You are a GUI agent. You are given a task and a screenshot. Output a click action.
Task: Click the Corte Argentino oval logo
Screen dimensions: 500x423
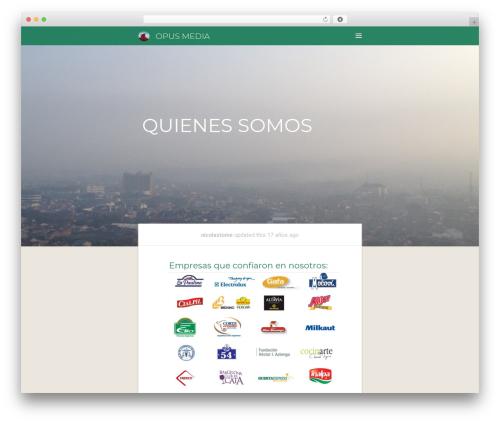coord(227,327)
